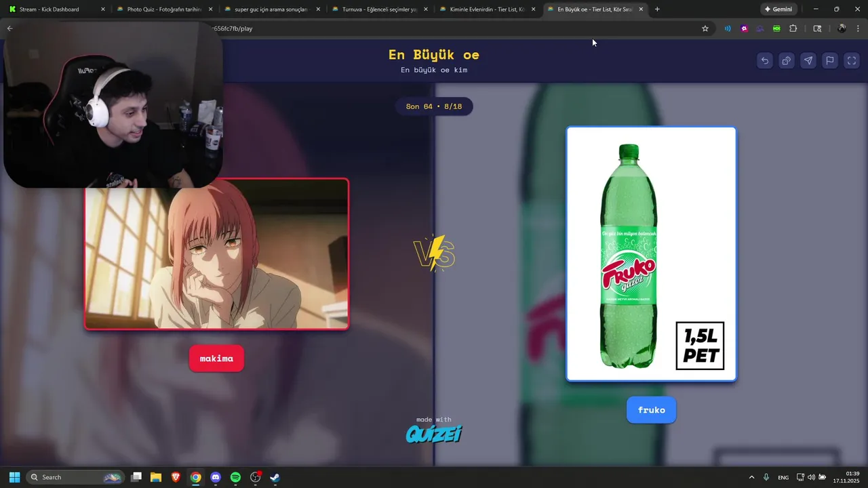Go back with the browser back arrow
This screenshot has width=868, height=488.
pos(9,28)
